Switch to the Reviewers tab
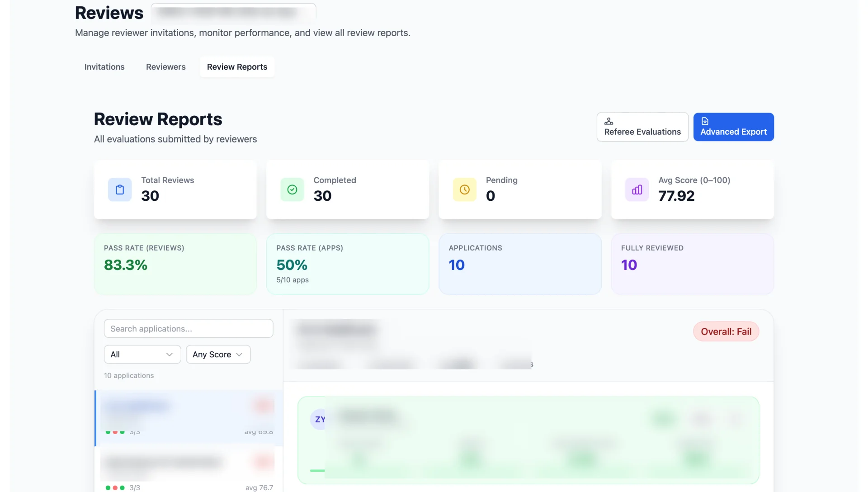Image resolution: width=868 pixels, height=492 pixels. 165,67
